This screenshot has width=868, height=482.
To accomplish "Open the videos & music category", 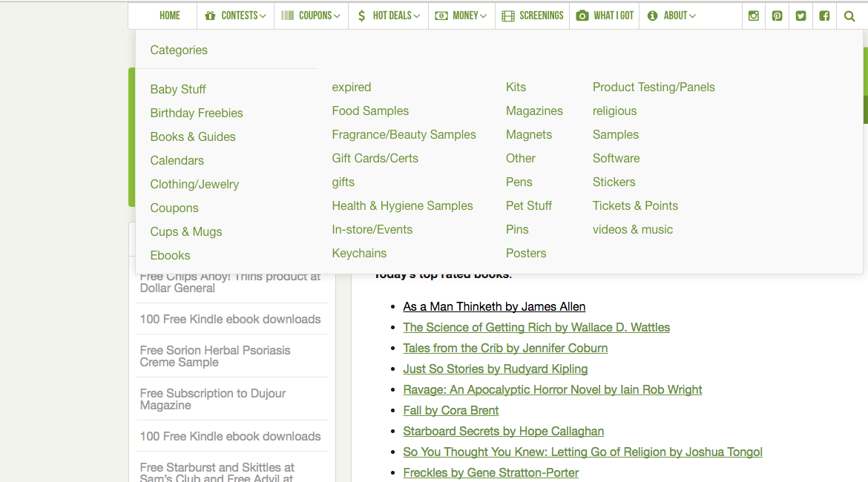I will pyautogui.click(x=633, y=230).
